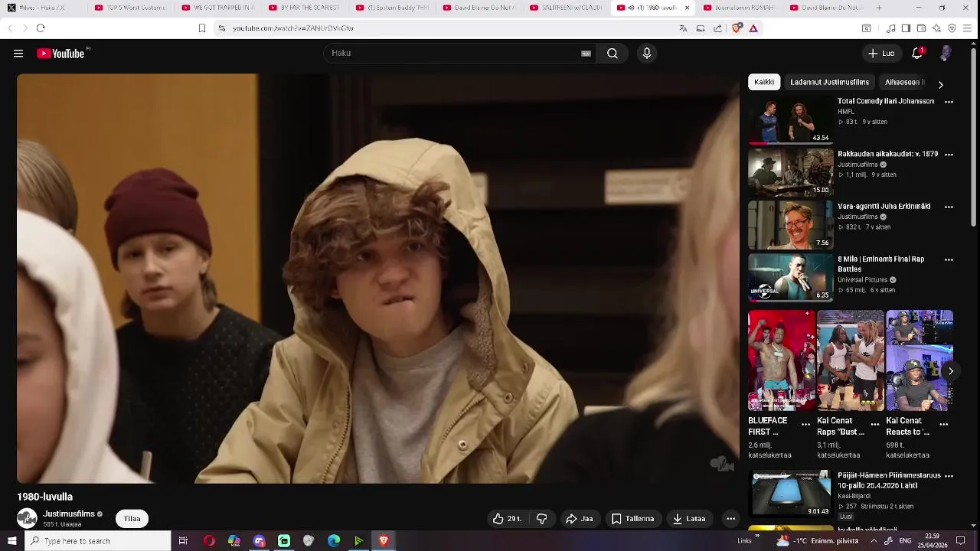Go back in browser history
Image resolution: width=980 pixels, height=551 pixels.
[x=10, y=28]
